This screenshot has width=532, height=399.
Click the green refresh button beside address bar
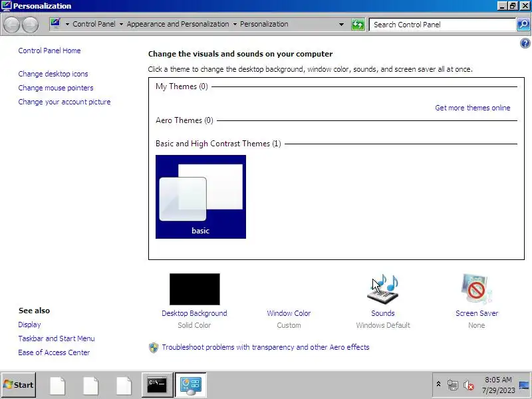coord(358,25)
